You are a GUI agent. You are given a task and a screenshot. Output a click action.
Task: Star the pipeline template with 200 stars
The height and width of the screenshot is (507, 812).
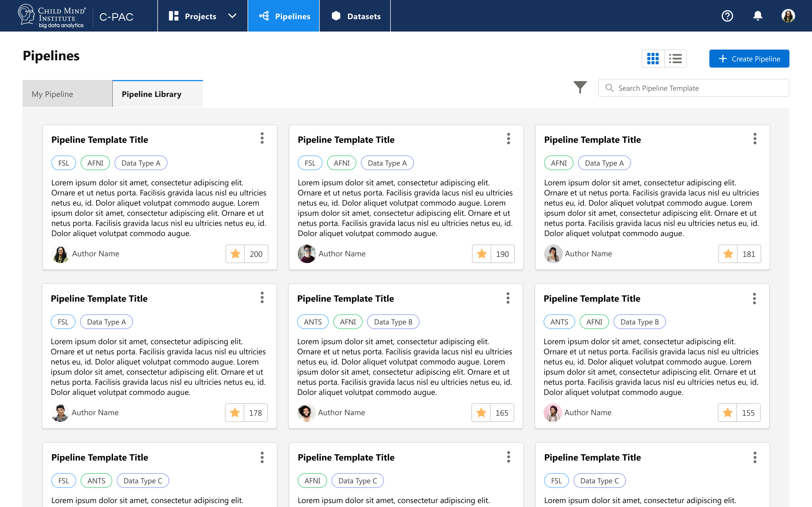point(235,254)
